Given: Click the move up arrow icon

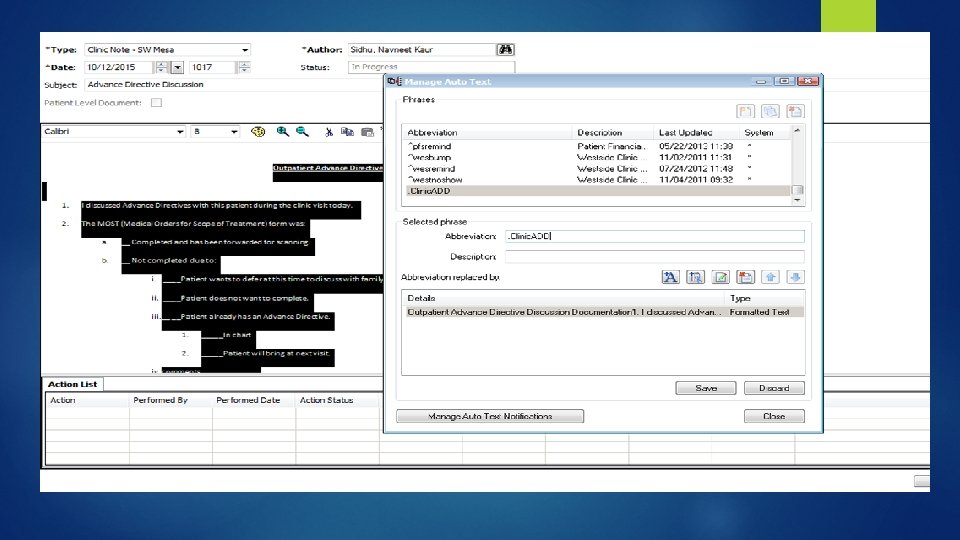Looking at the screenshot, I should coord(771,277).
